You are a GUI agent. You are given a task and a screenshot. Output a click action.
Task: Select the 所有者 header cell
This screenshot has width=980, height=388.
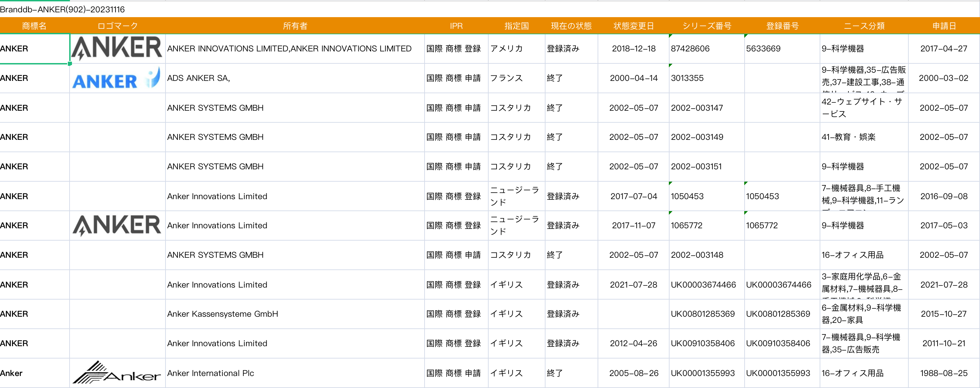point(295,26)
